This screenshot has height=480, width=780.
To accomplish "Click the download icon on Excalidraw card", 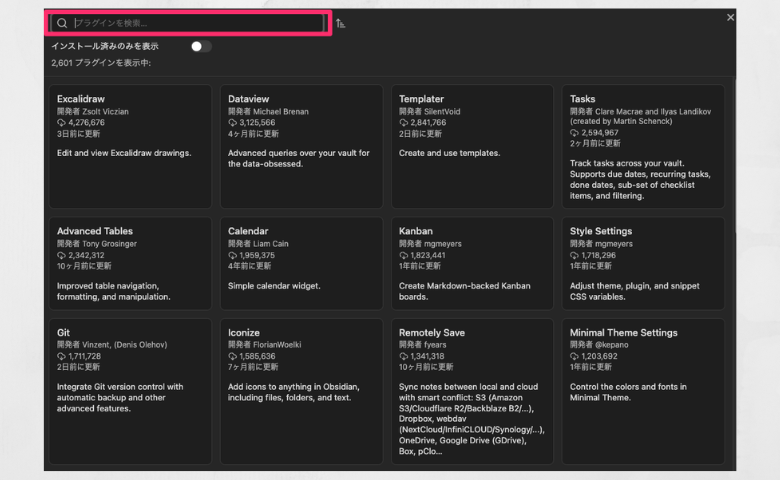I will click(61, 122).
